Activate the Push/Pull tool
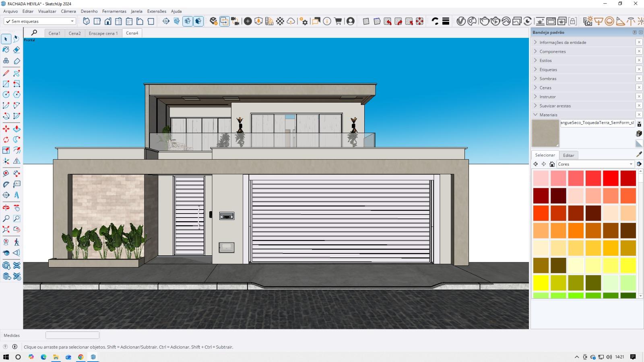This screenshot has height=362, width=644. pos(17,129)
